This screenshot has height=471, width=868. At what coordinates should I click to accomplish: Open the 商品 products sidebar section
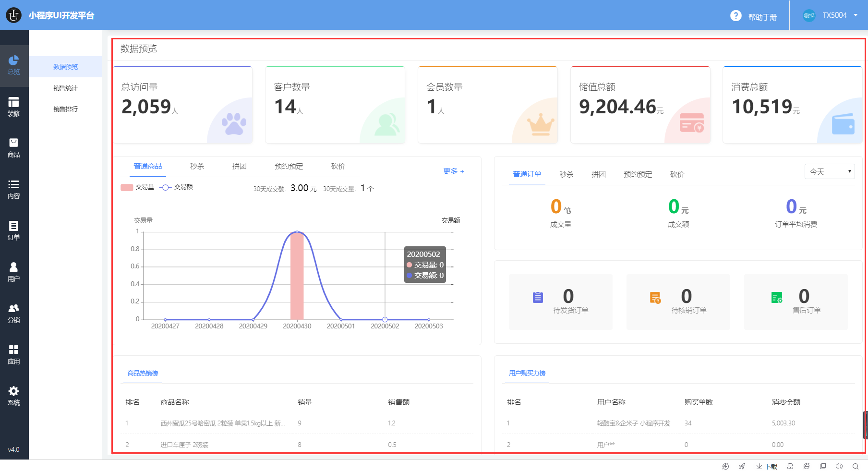(x=14, y=148)
